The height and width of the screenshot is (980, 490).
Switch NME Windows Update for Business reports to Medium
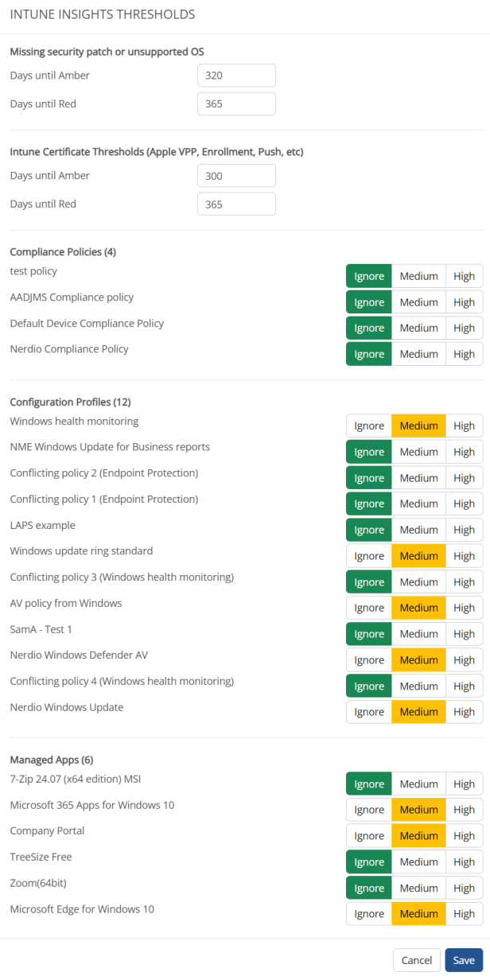418,452
